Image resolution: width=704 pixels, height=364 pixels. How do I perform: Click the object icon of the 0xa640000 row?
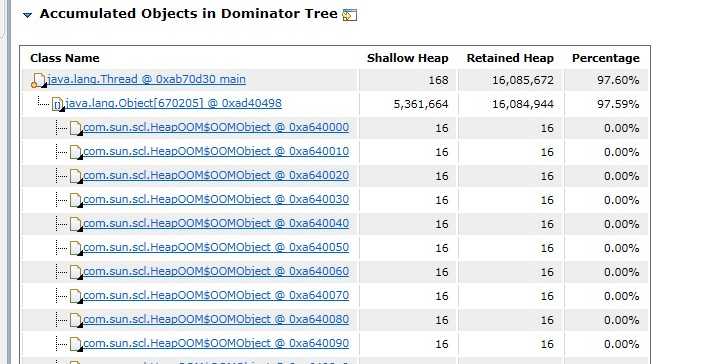76,128
